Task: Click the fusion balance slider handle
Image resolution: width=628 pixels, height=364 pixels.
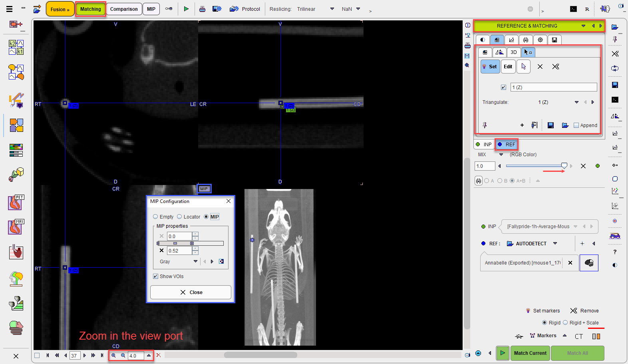Action: 564,165
